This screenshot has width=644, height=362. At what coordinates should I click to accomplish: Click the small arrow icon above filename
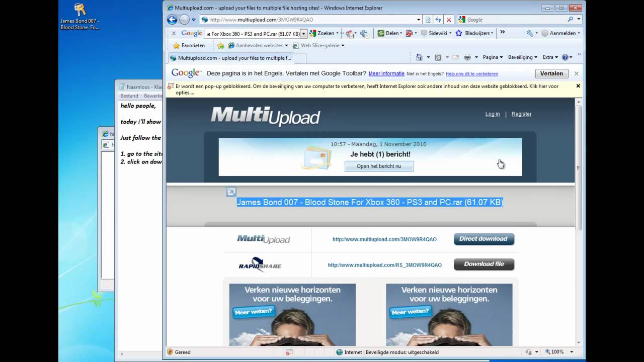[x=231, y=192]
